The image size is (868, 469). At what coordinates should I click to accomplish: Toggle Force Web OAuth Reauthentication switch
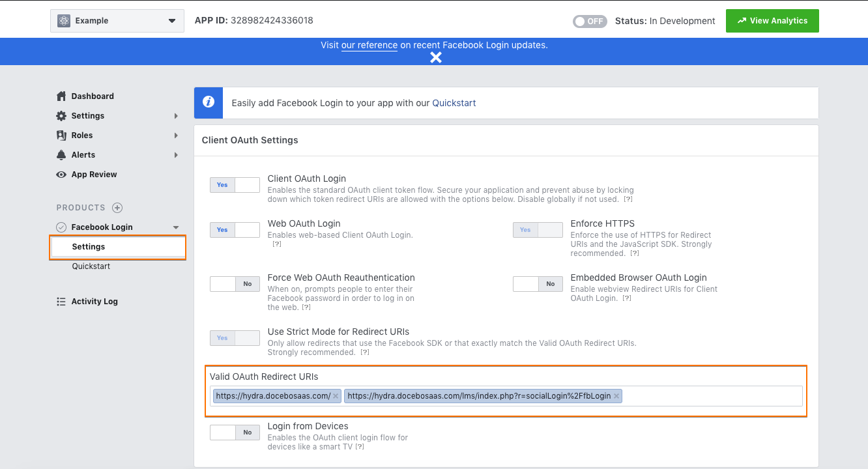pyautogui.click(x=235, y=284)
